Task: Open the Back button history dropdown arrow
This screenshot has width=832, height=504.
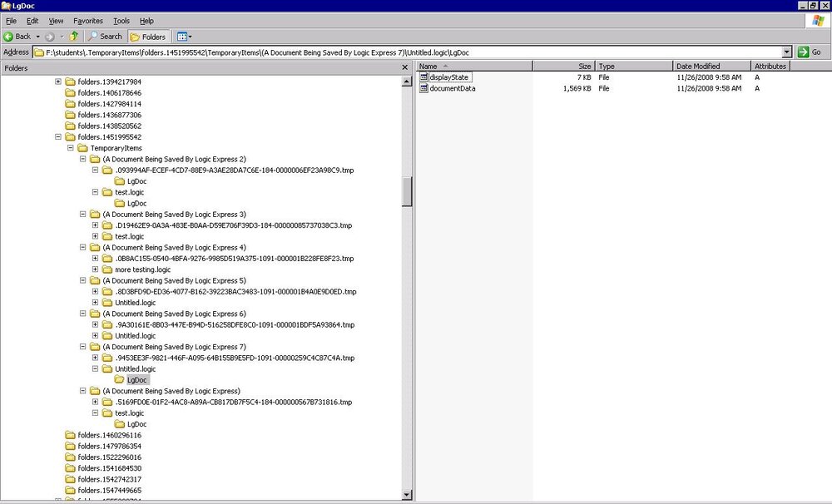Action: [x=37, y=37]
